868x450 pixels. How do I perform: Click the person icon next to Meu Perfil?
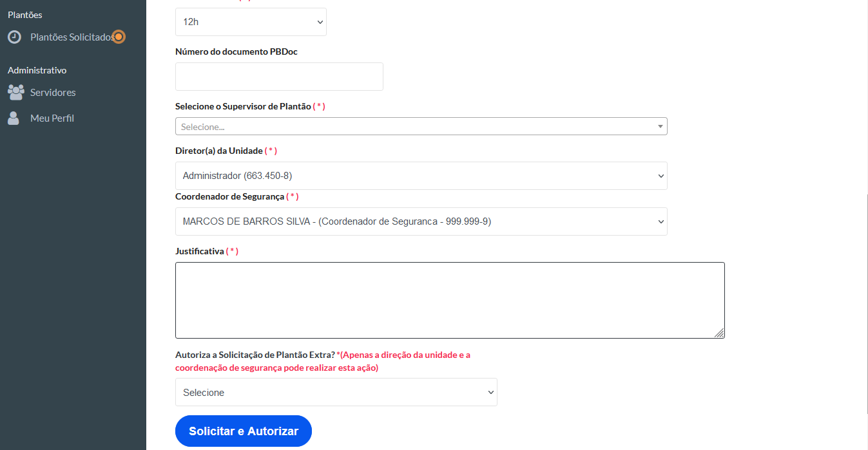(x=14, y=118)
